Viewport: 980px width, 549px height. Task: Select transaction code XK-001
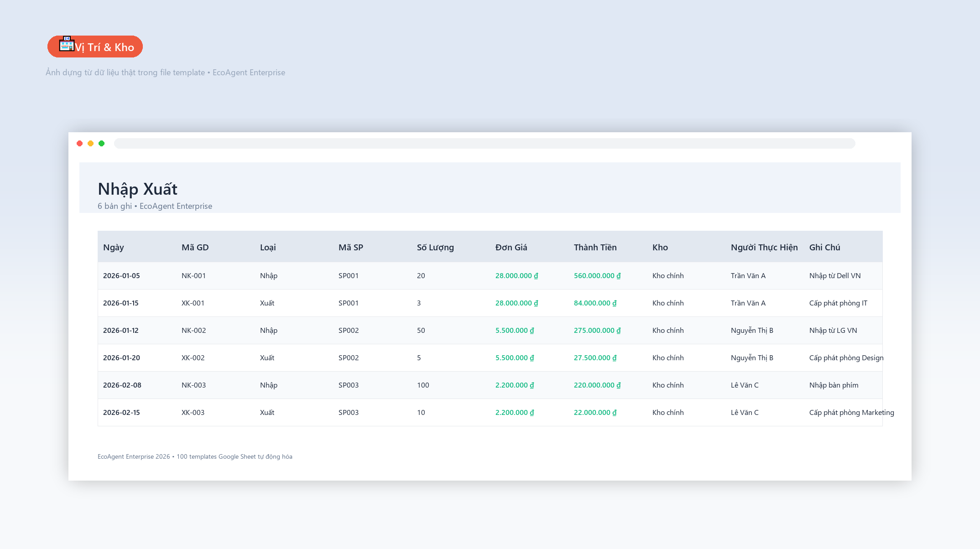point(193,303)
